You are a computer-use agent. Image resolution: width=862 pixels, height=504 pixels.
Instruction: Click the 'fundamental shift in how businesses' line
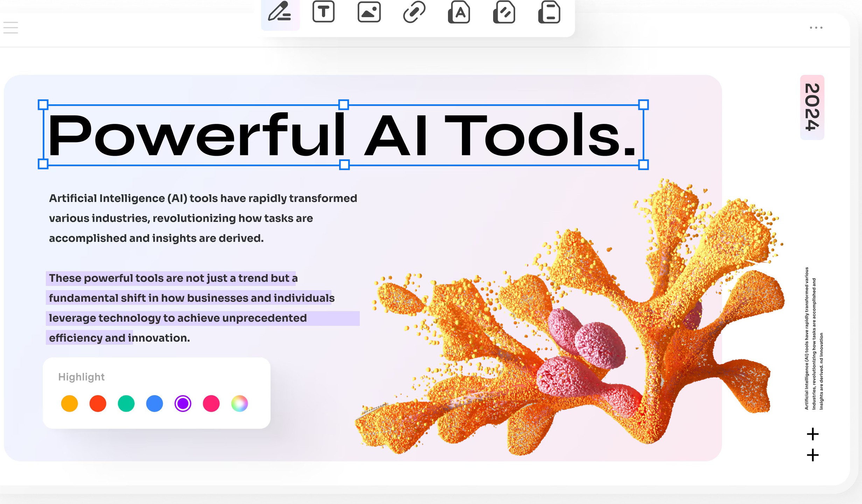click(x=192, y=298)
